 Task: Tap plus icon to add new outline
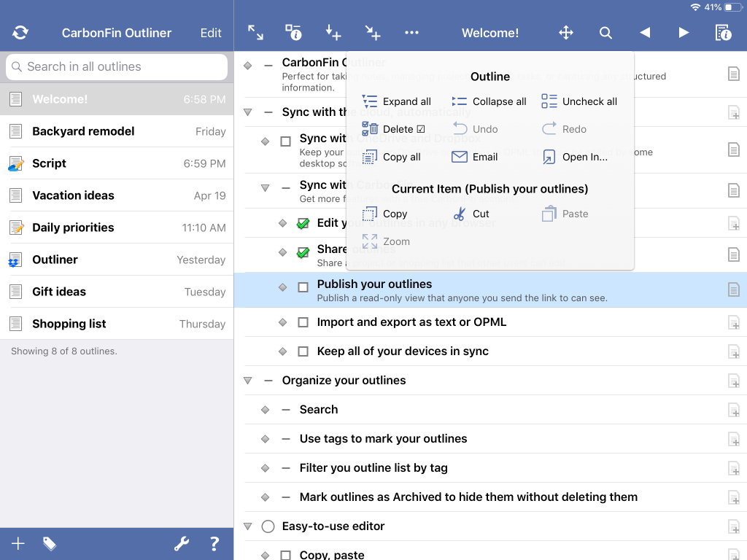pos(18,543)
